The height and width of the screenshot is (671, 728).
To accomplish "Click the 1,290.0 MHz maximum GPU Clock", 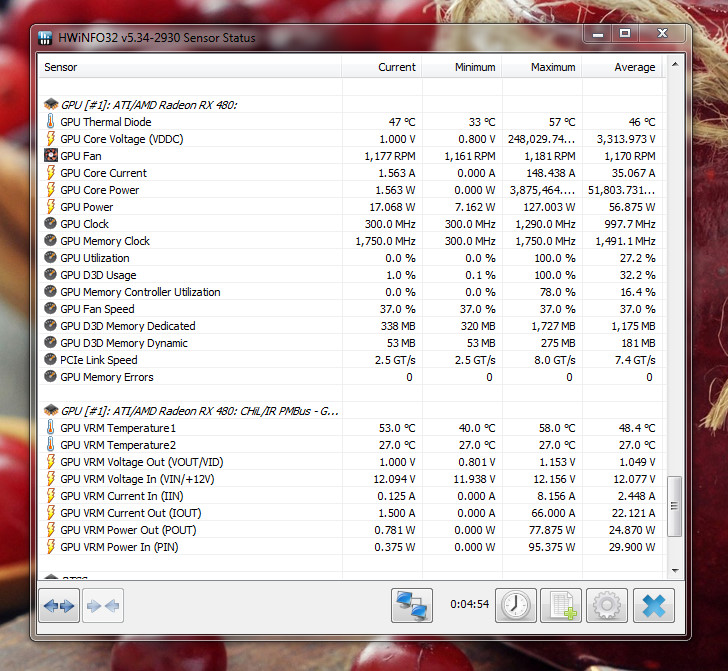I will 545,224.
